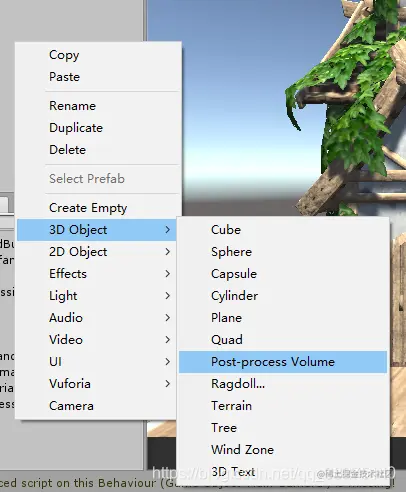The image size is (406, 492).
Task: Open the Audio submenu
Action: (x=97, y=318)
